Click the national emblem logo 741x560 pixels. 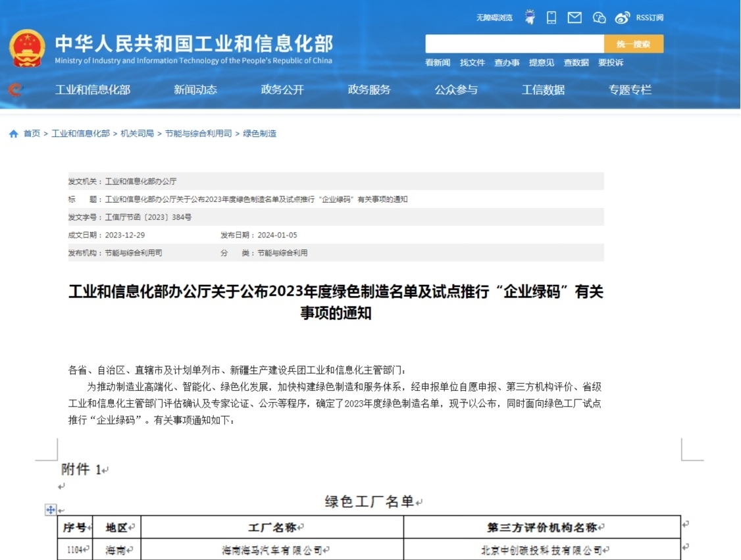tap(27, 48)
